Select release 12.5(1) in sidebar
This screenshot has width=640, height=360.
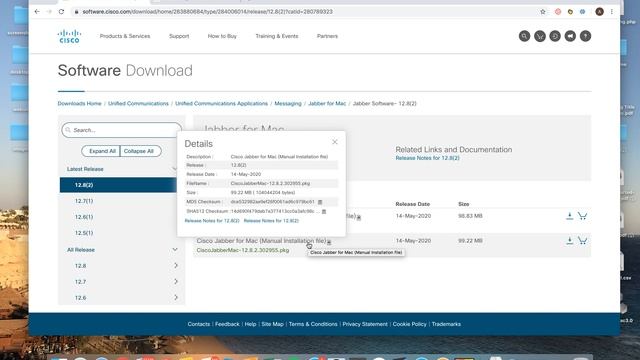pos(84,233)
